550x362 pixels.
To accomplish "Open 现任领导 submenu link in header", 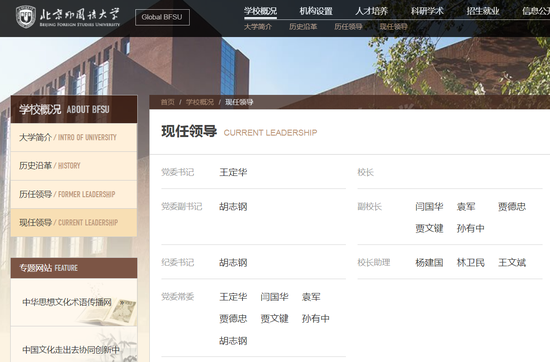I will [394, 27].
